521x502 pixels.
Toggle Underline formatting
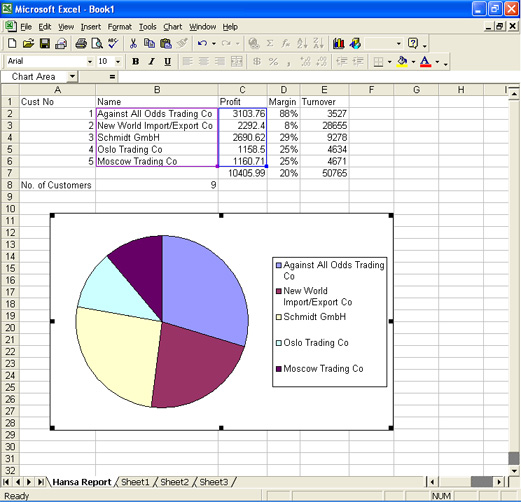click(x=168, y=61)
